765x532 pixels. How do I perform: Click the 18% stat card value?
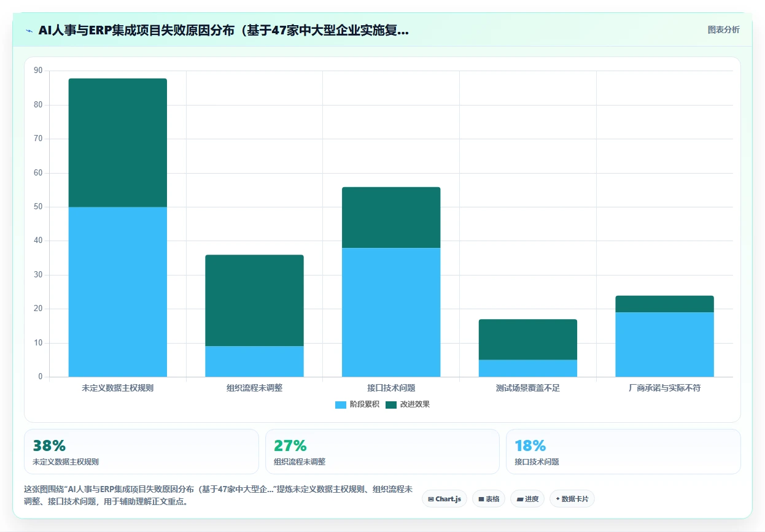pyautogui.click(x=530, y=446)
